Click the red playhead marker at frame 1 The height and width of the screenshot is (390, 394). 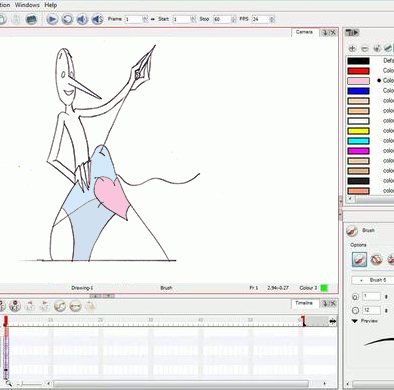[6, 321]
